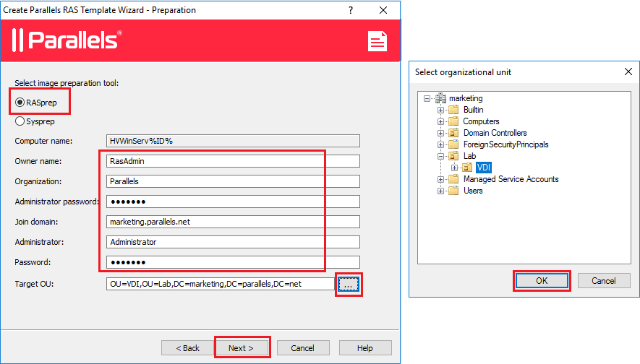Click the marketing domain icon
The width and height of the screenshot is (640, 364).
click(x=440, y=98)
